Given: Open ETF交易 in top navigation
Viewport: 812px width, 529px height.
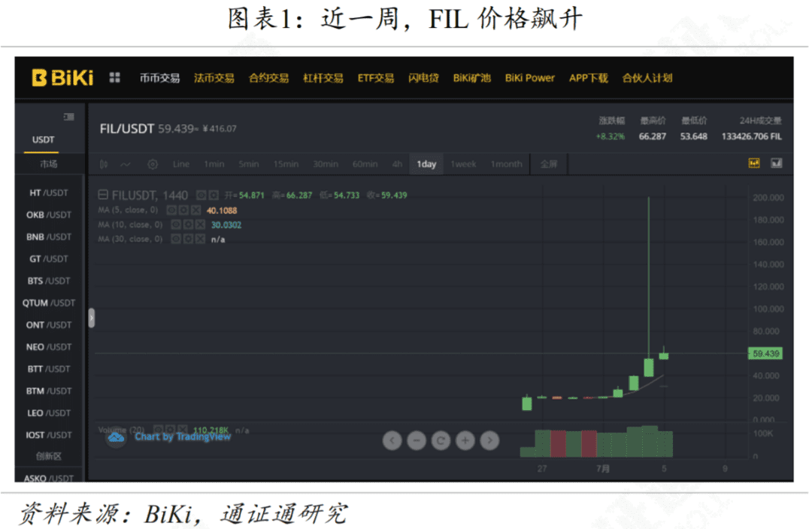Looking at the screenshot, I should pos(375,78).
